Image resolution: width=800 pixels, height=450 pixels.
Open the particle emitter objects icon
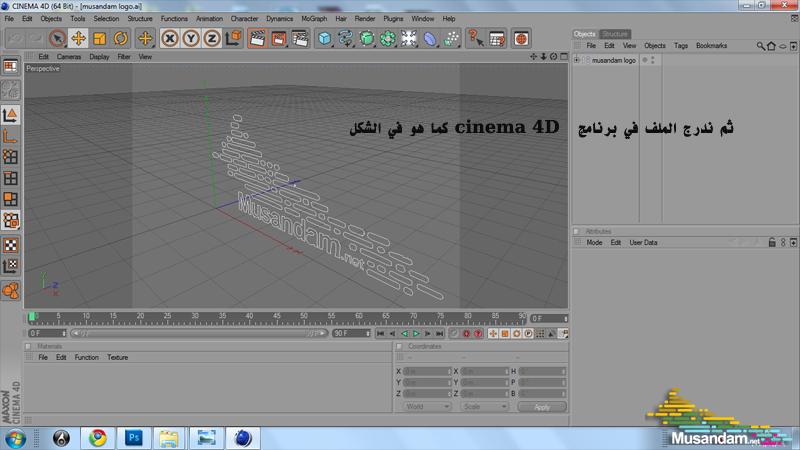tap(451, 38)
